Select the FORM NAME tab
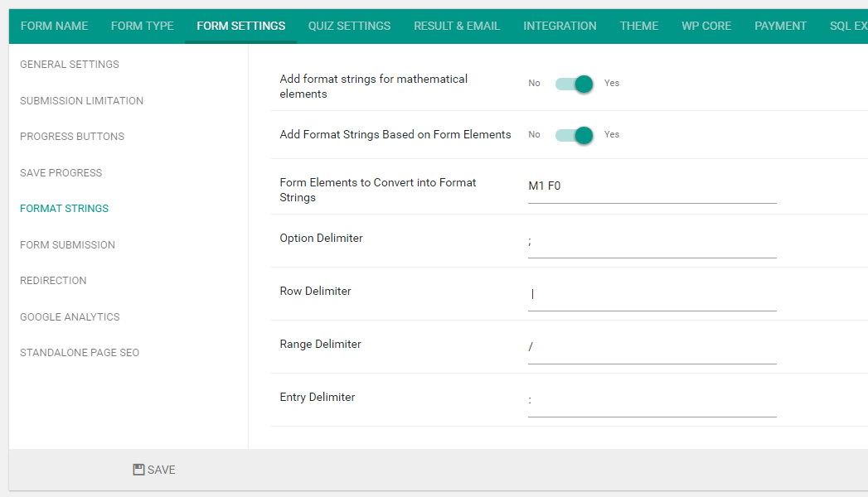Viewport: 868px width, 497px height. 54,26
